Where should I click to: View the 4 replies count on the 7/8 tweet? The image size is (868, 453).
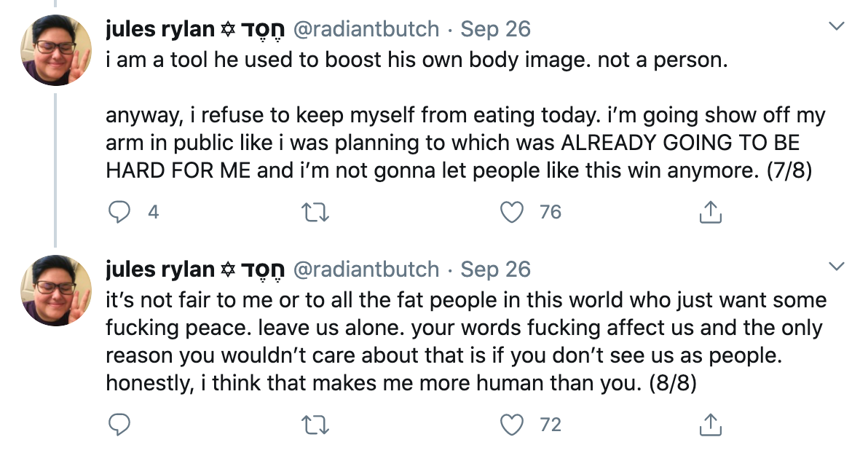[x=154, y=212]
